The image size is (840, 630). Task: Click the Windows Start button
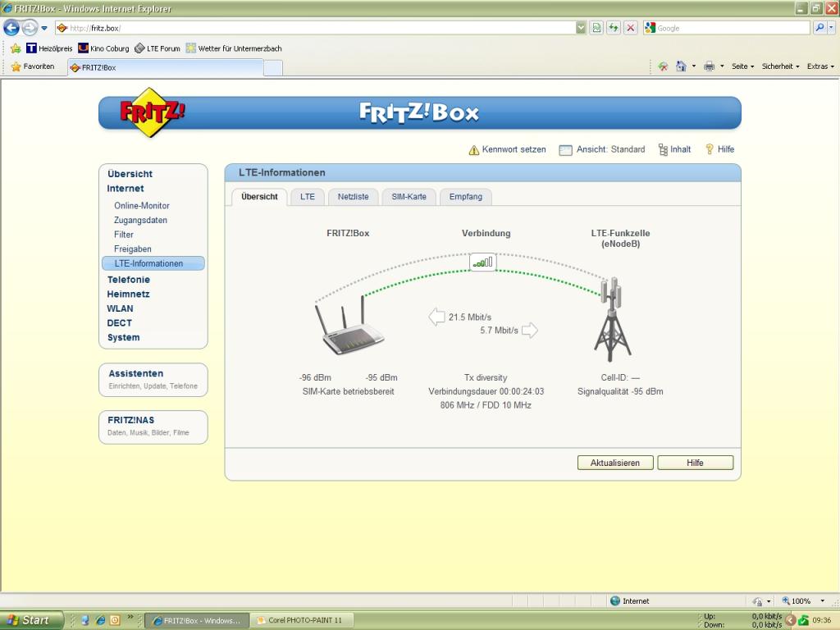[x=31, y=620]
